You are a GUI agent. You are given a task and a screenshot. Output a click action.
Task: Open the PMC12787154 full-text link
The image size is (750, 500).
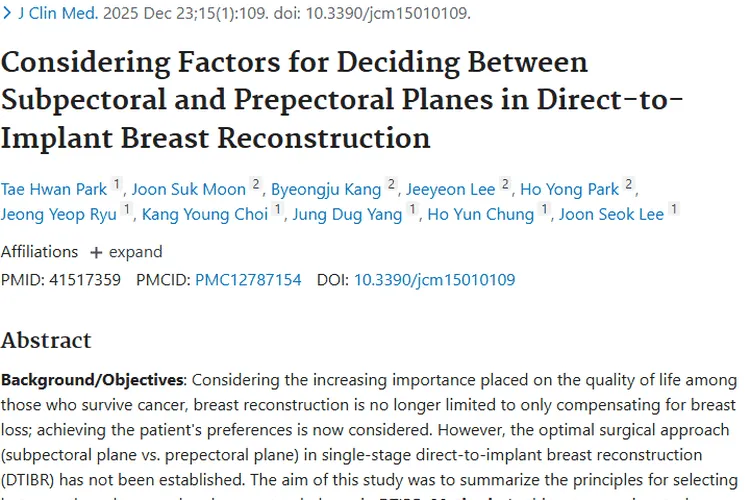248,280
